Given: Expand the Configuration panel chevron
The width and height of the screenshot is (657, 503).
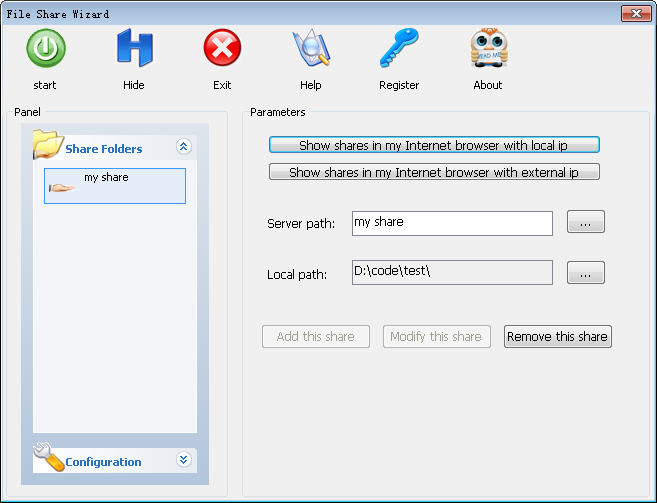Looking at the screenshot, I should (x=183, y=460).
